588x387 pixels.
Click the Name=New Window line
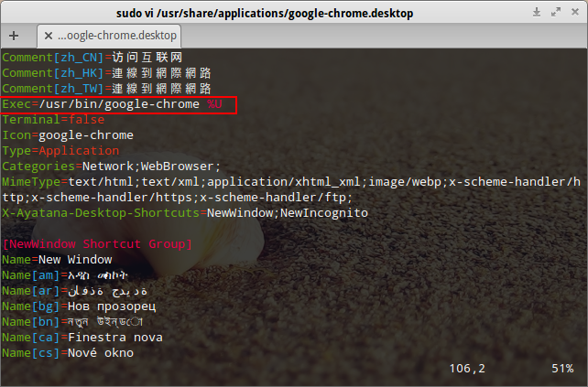(x=57, y=260)
